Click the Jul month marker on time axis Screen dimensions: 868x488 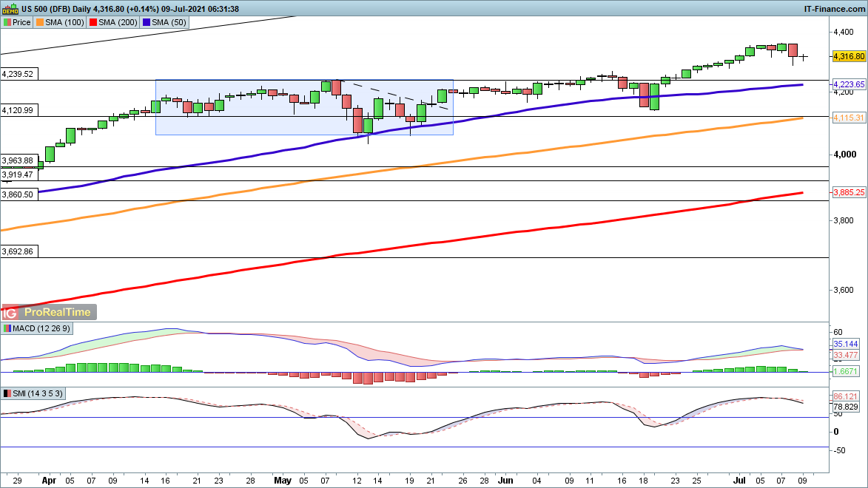(x=740, y=479)
